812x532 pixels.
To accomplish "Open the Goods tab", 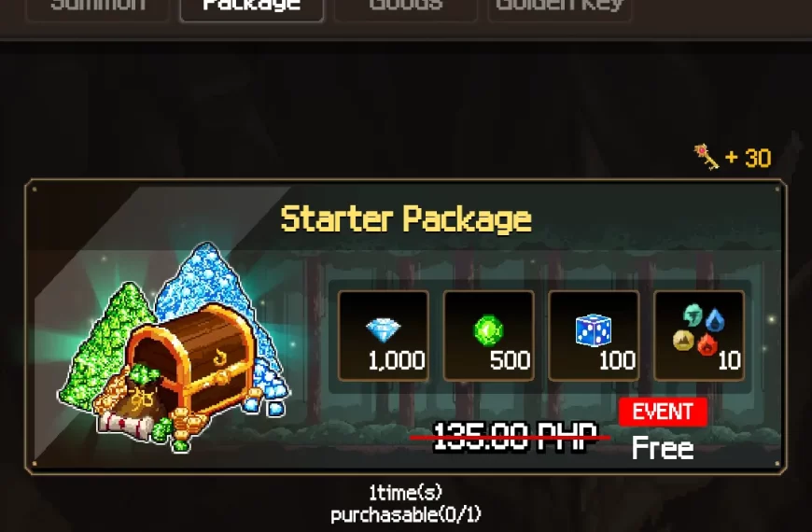I will point(406,9).
